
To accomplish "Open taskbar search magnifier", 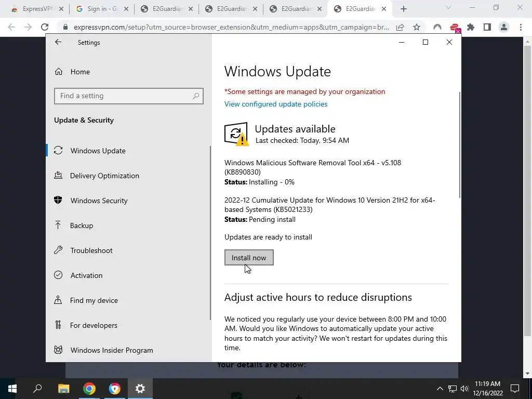I will coord(37,389).
